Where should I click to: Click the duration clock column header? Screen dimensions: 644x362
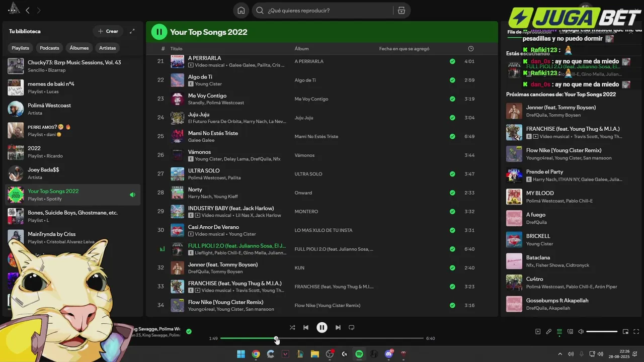point(471,49)
